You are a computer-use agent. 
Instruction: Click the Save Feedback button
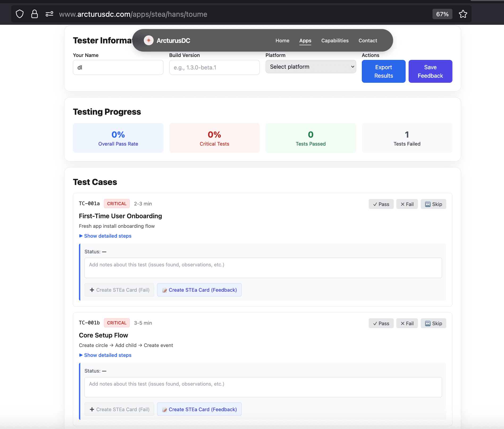tap(430, 71)
